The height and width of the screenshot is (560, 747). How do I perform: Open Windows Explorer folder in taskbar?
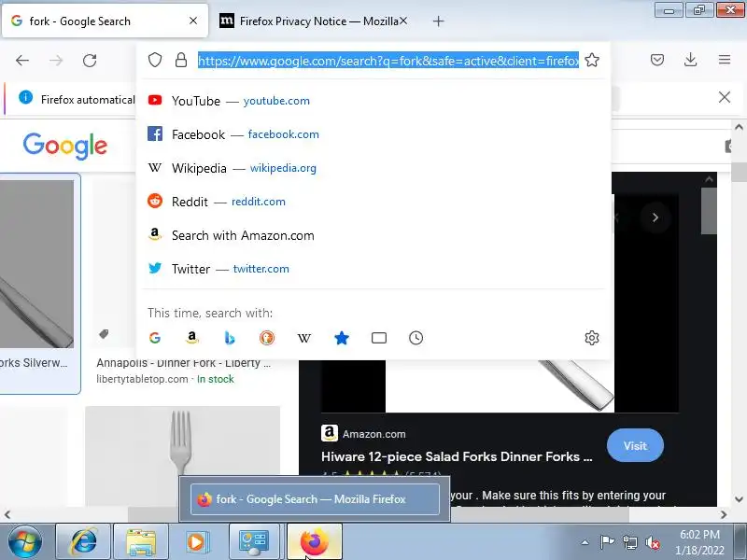(x=141, y=541)
